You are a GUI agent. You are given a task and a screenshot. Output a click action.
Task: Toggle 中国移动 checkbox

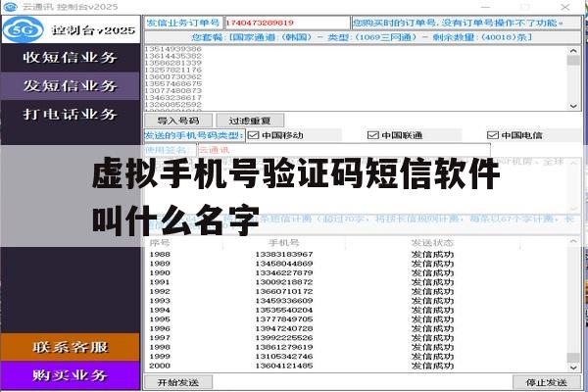tap(254, 135)
